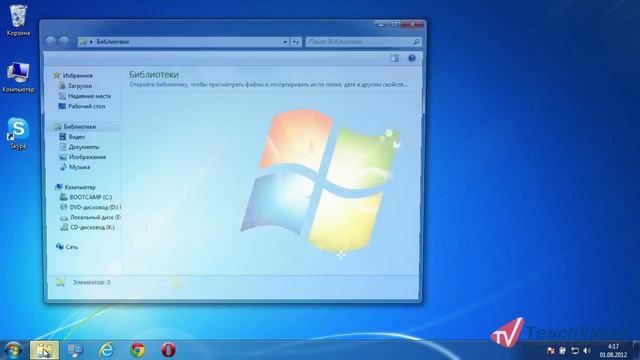
Task: Click the library description text under the heading
Action: point(268,84)
